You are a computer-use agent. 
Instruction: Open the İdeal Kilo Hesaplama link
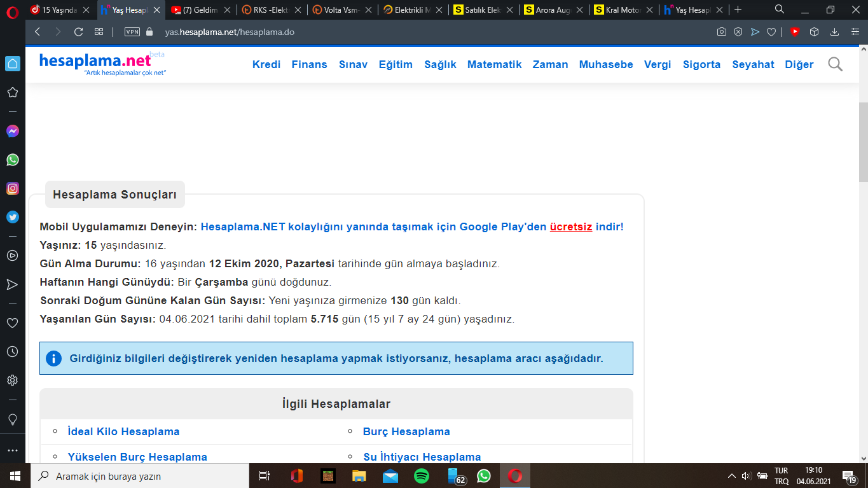[124, 431]
